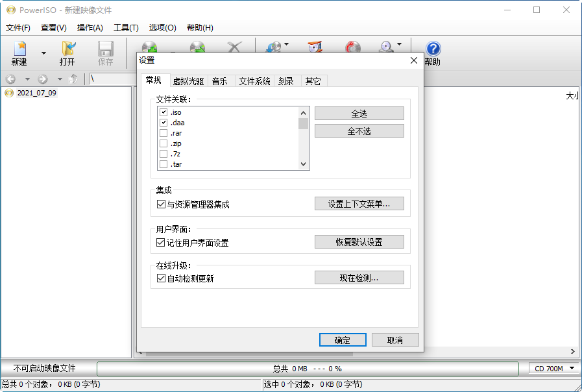Image resolution: width=582 pixels, height=392 pixels.
Task: Open the 操作(A) menu
Action: click(90, 28)
